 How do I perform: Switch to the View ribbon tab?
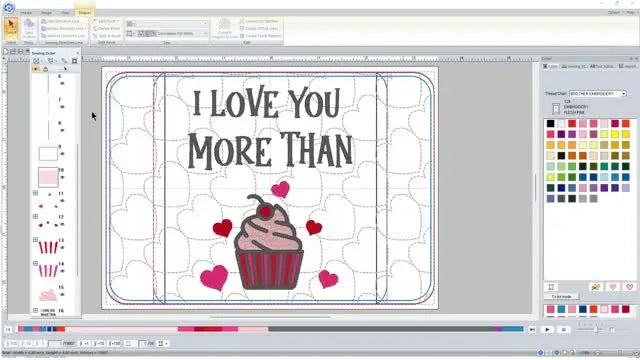tap(64, 13)
